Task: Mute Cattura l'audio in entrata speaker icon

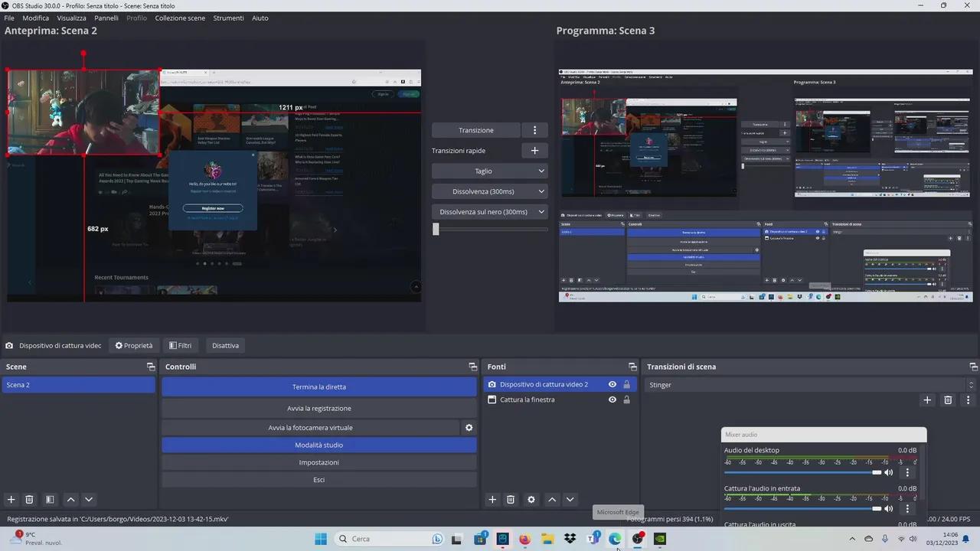Action: coord(889,508)
